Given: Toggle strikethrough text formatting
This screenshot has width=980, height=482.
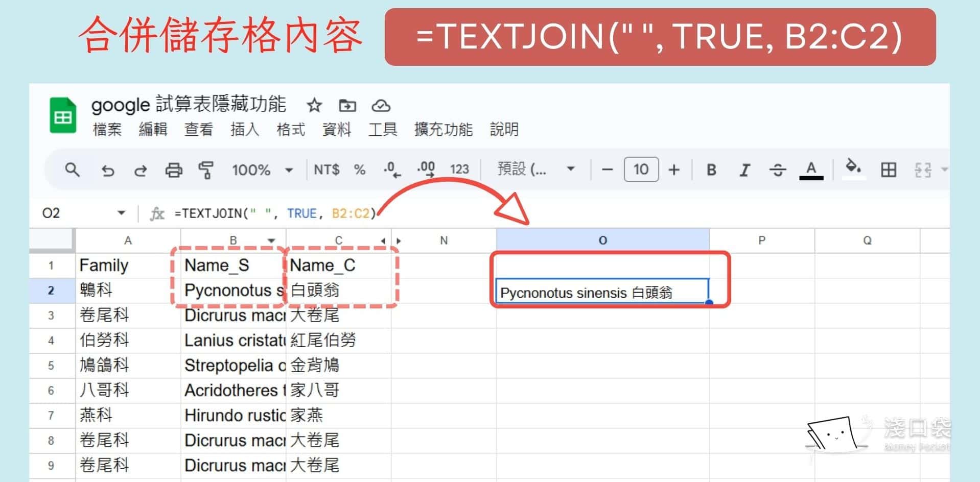Looking at the screenshot, I should tap(778, 170).
